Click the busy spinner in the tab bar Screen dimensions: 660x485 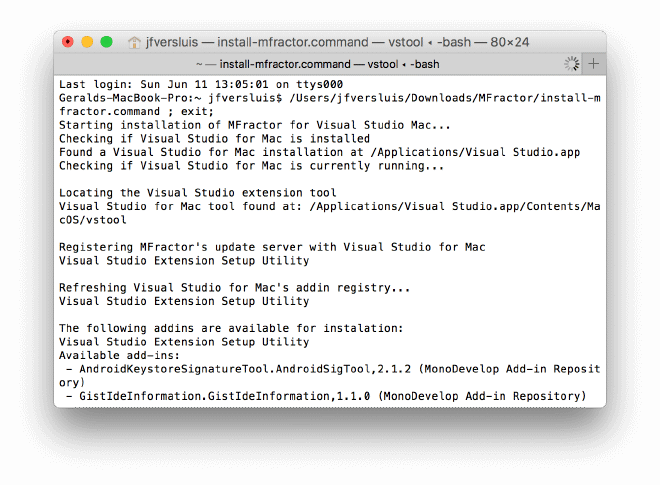point(571,64)
